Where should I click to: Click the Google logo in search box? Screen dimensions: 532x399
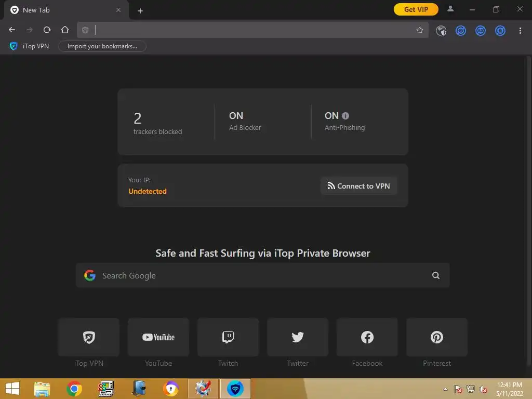click(90, 275)
